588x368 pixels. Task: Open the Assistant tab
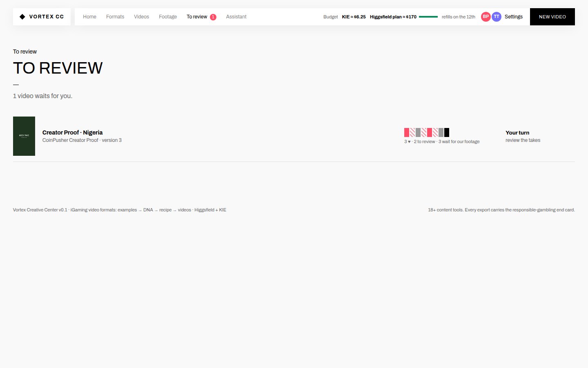pos(236,17)
